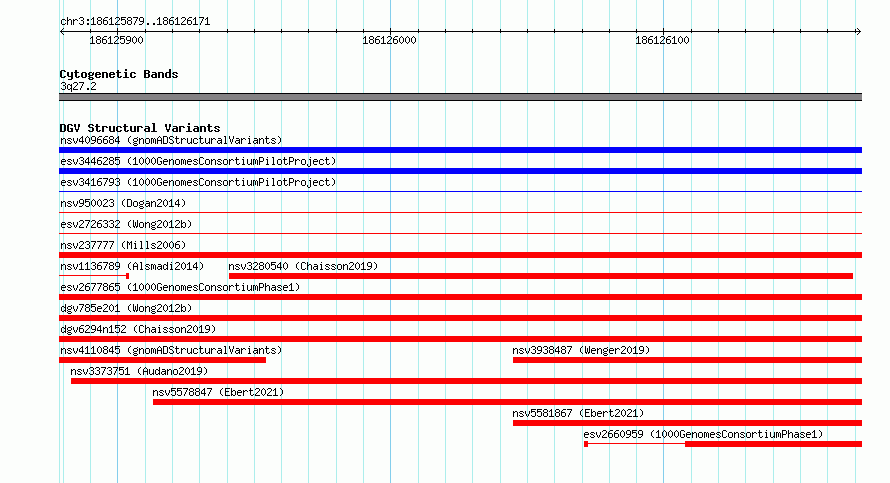The width and height of the screenshot is (890, 483).
Task: Click the 3q27.2 band label
Action: point(78,86)
